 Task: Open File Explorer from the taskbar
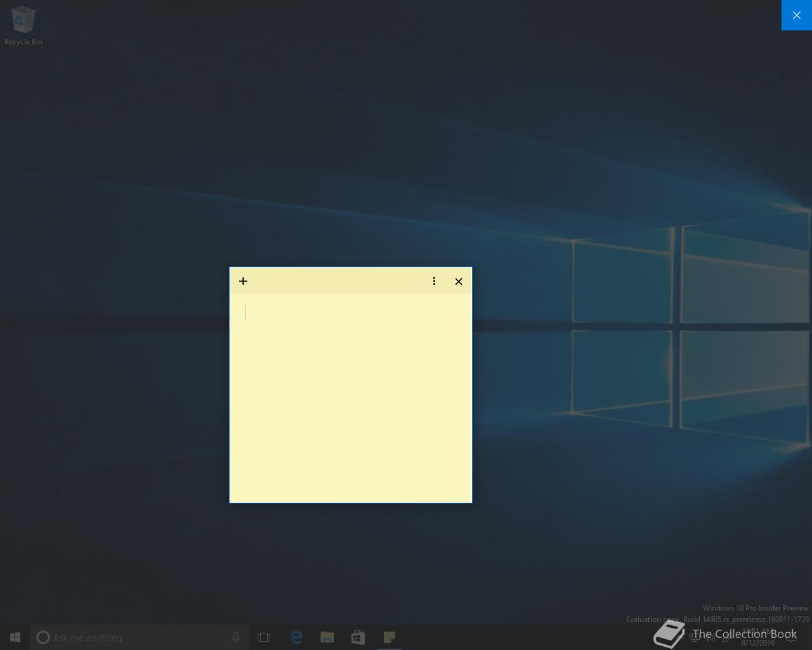327,637
